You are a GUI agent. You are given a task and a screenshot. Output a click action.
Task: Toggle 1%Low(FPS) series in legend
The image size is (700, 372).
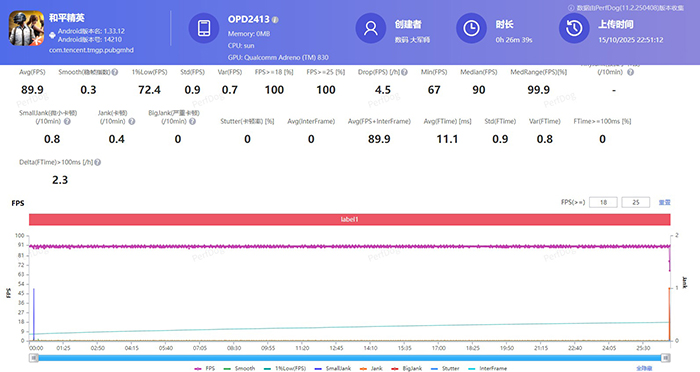point(285,368)
